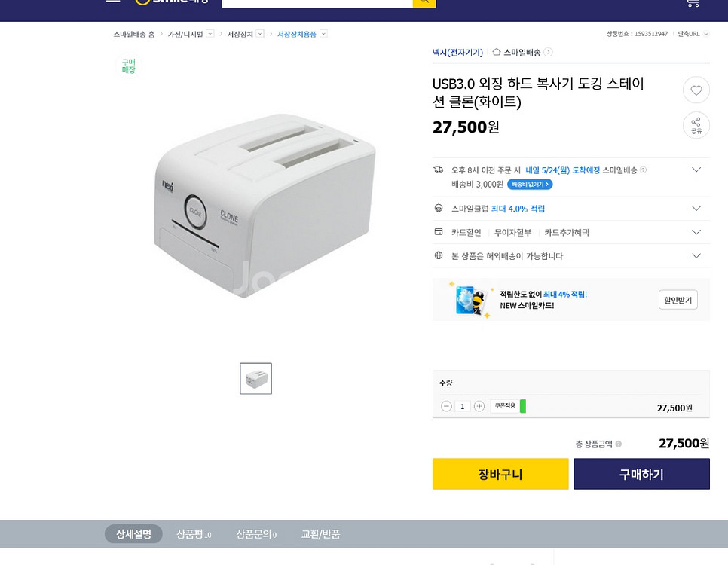728x565 pixels.
Task: Expand the 스마일클럽 적립 details
Action: (x=696, y=209)
